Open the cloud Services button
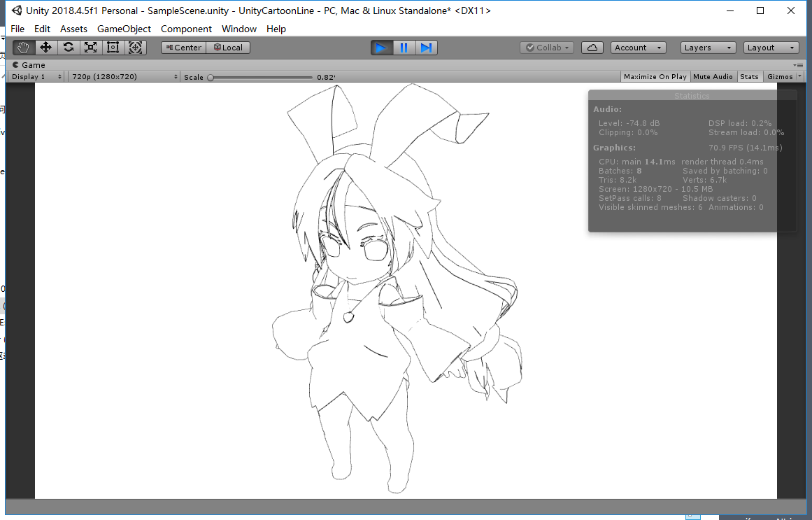This screenshot has width=812, height=520. click(x=592, y=48)
